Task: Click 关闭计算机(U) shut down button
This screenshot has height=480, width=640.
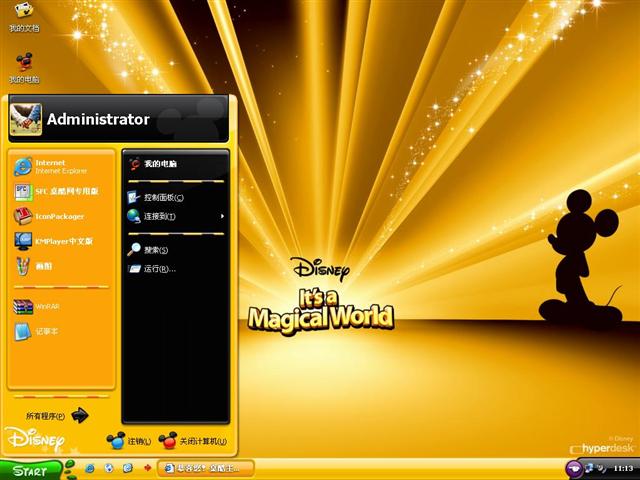Action: [x=193, y=441]
